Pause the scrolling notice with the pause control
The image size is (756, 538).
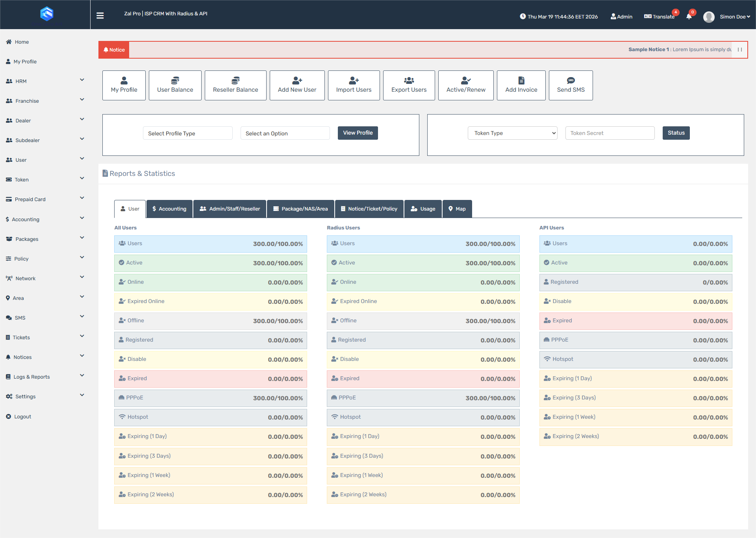pyautogui.click(x=739, y=50)
